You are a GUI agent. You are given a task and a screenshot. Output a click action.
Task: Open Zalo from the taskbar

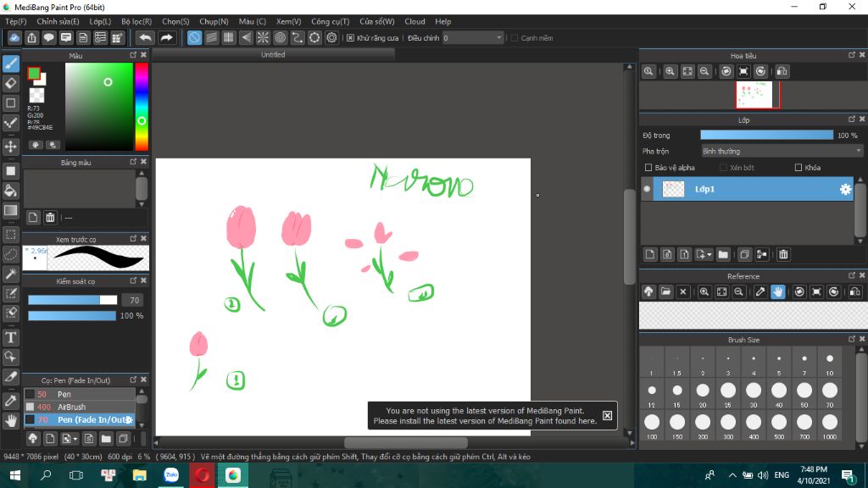(171, 475)
